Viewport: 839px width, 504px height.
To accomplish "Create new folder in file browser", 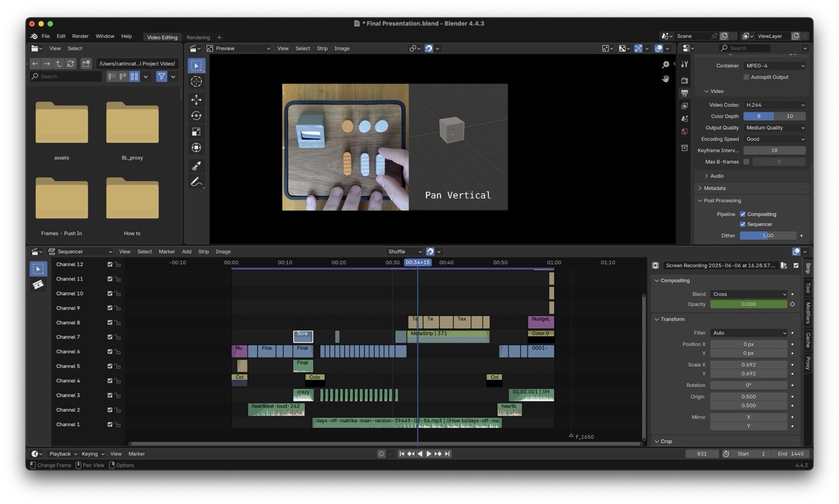I will (x=86, y=64).
